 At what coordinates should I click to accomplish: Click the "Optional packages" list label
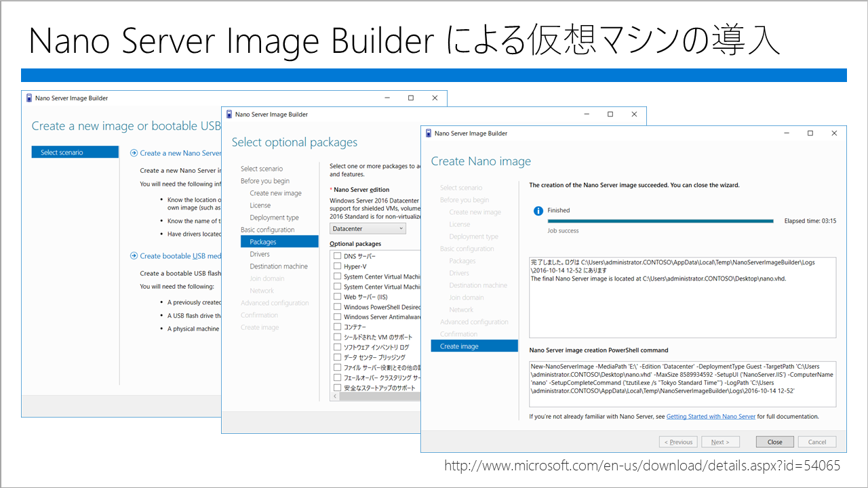355,244
